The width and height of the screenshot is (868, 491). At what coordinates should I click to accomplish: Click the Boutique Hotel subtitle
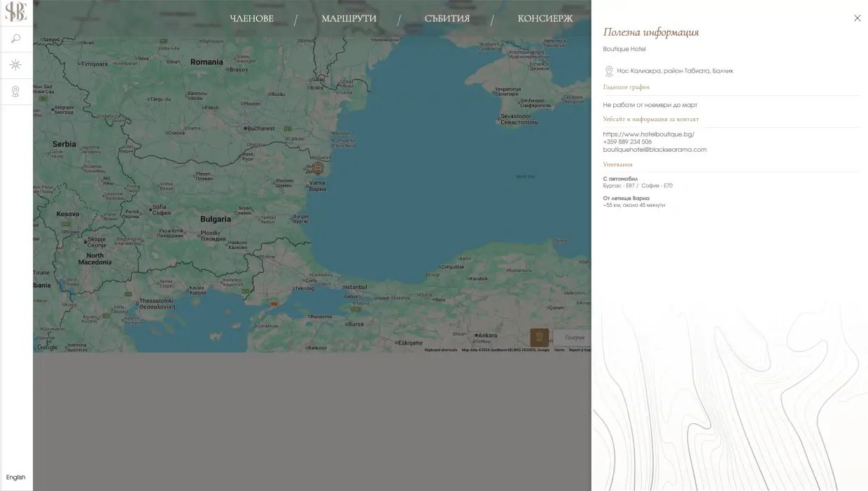point(624,49)
